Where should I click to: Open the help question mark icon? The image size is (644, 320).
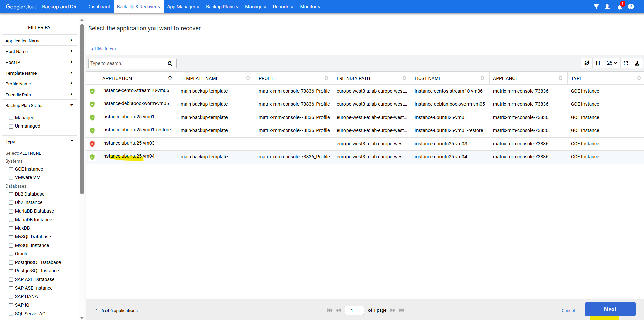click(631, 7)
